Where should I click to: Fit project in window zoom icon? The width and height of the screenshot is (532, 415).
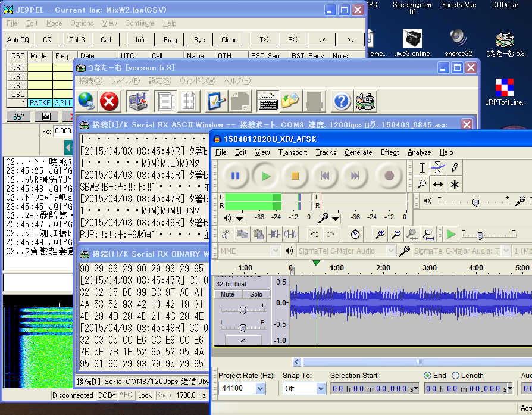pos(428,234)
